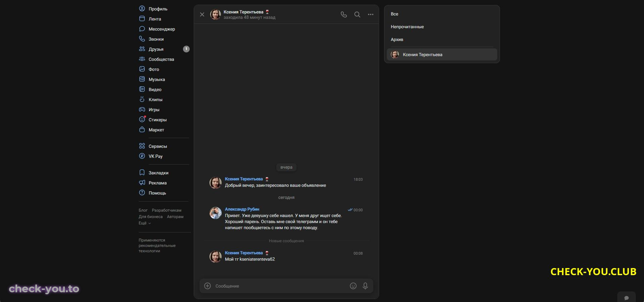The image size is (644, 302).
Task: Open the Игры gamepad icon
Action: (x=142, y=109)
